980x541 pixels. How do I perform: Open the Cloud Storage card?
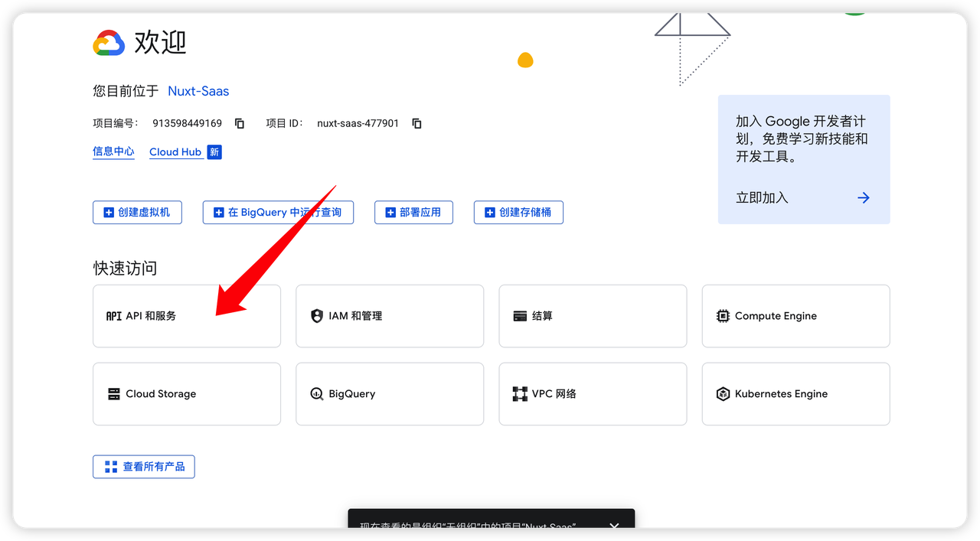click(x=187, y=394)
